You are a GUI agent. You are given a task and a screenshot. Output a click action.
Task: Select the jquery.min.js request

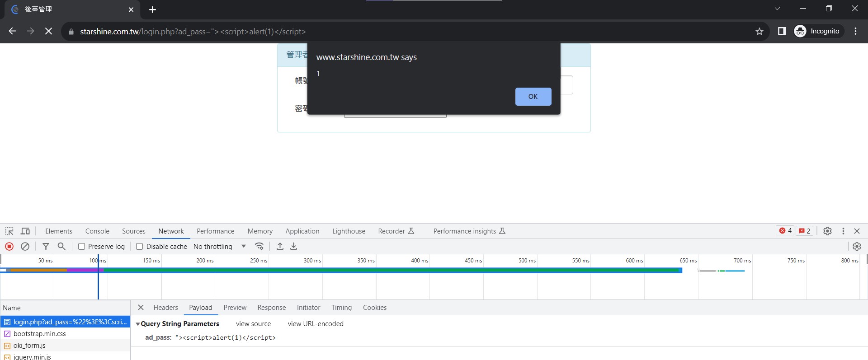[x=66, y=356]
